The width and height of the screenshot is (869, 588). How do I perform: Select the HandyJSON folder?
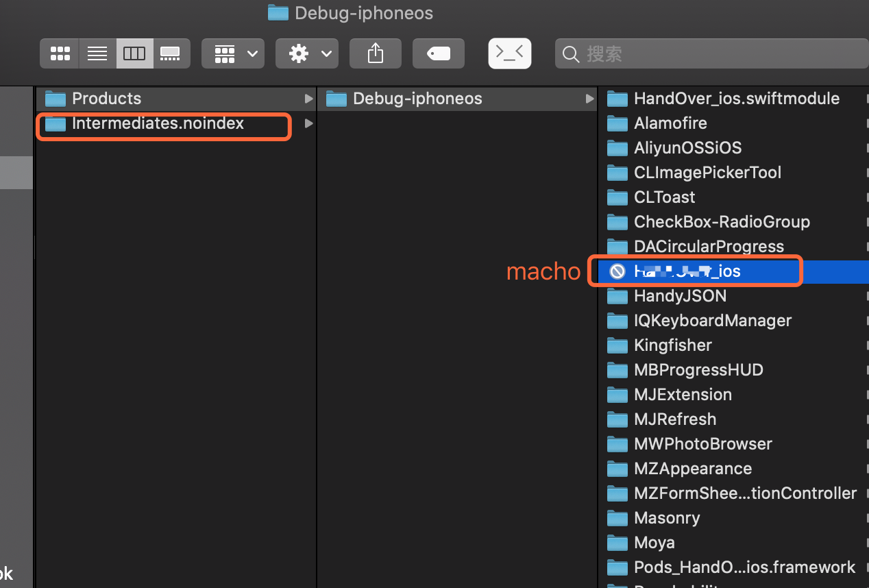point(733,296)
